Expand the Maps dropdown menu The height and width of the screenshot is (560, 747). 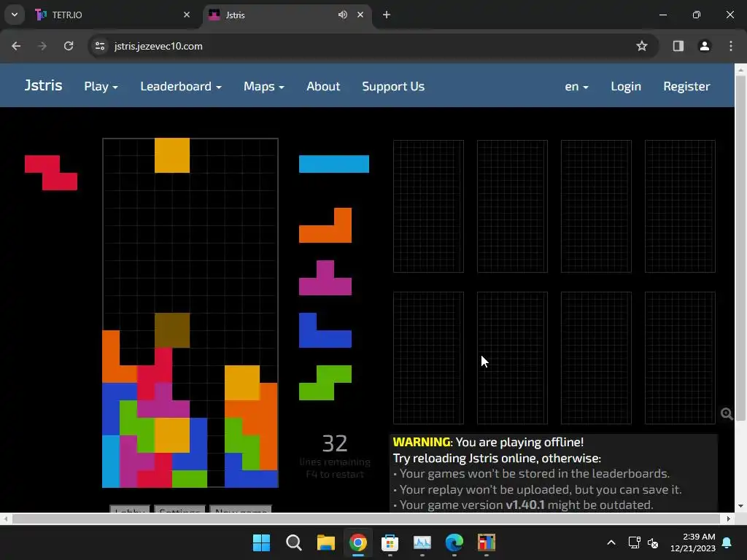point(264,86)
